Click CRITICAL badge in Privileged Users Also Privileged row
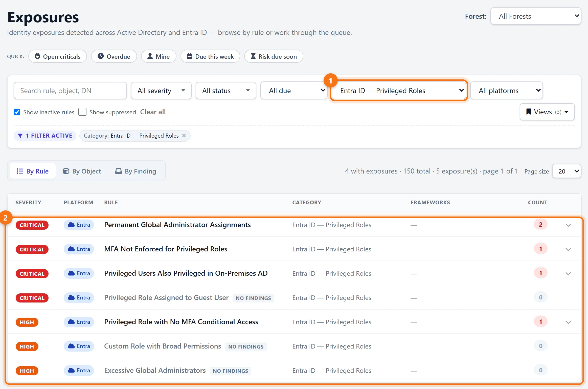 coord(32,274)
